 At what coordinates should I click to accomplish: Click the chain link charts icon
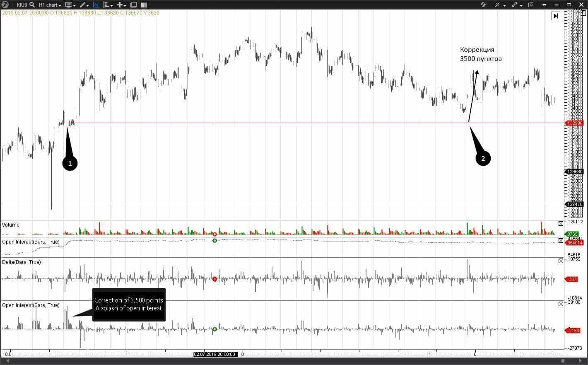515,5
